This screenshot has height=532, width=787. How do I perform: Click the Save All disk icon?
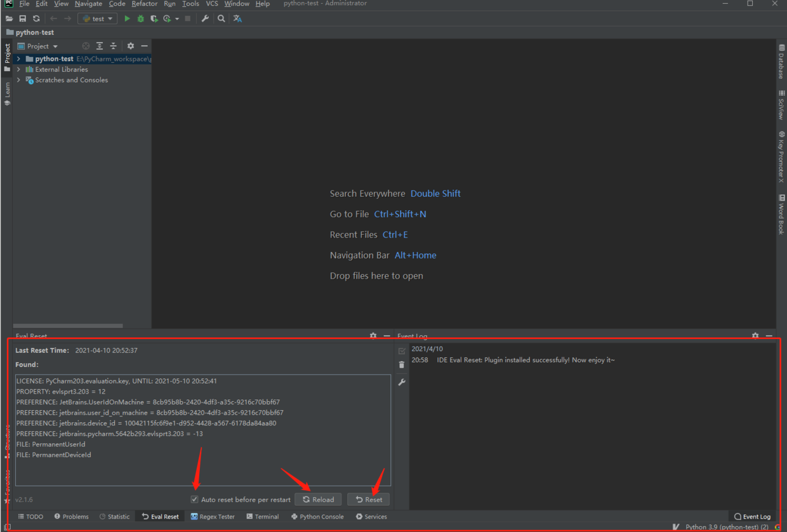tap(23, 19)
